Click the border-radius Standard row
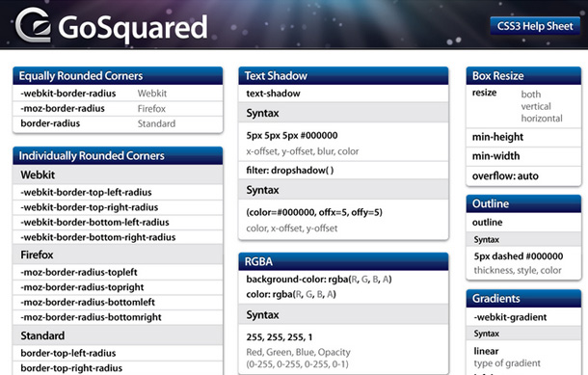 [x=118, y=123]
